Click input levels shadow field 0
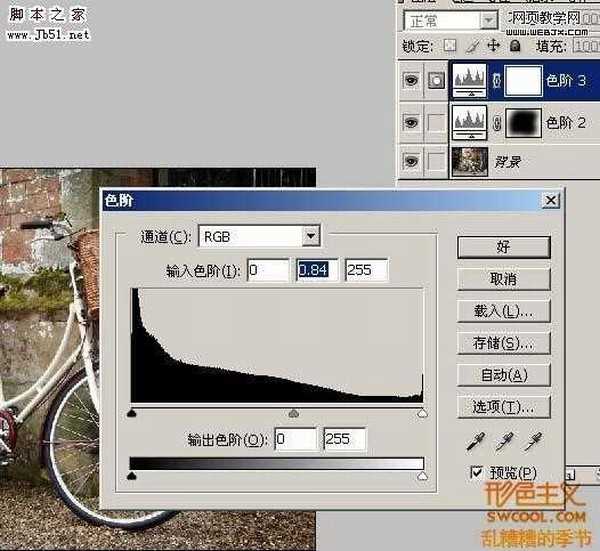 268,270
